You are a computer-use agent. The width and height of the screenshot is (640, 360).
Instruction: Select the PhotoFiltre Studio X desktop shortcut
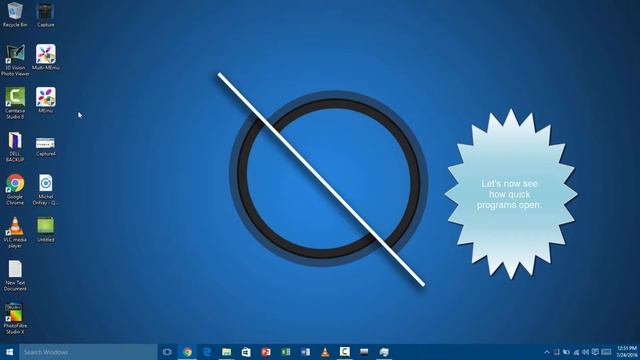[x=15, y=319]
